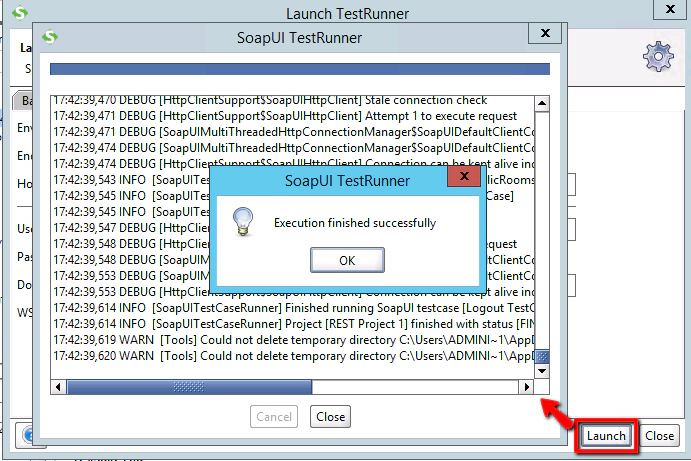Close the Launch TestRunner window
691x461 pixels.
[x=670, y=9]
